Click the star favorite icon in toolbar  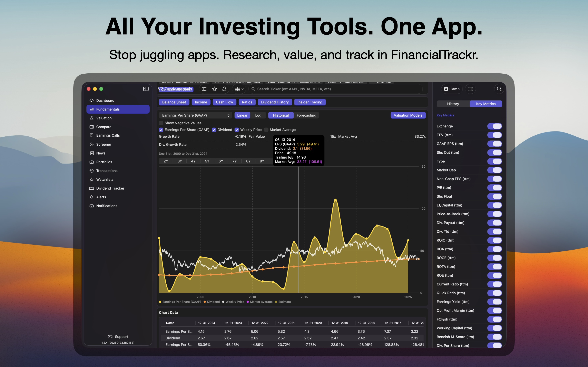click(214, 89)
